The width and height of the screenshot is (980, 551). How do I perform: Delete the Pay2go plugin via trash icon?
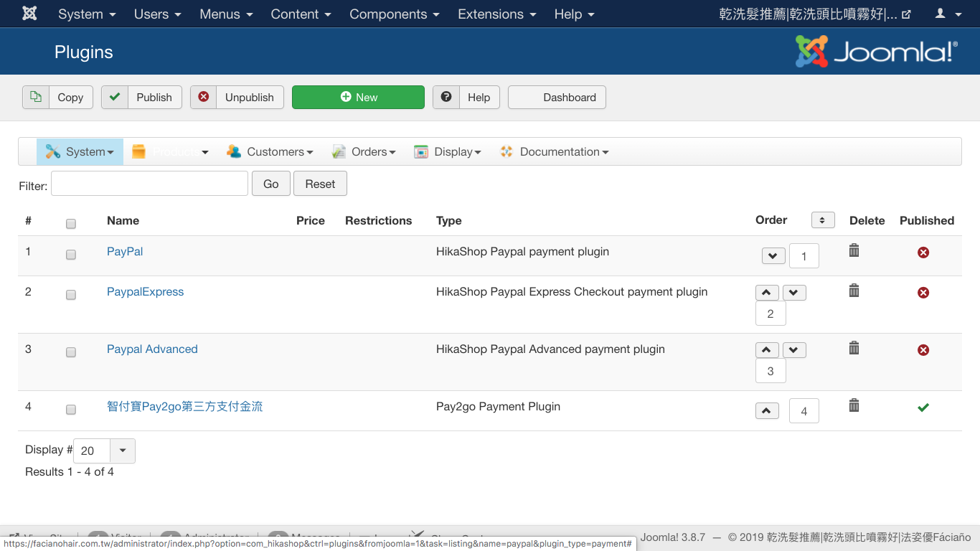click(854, 405)
